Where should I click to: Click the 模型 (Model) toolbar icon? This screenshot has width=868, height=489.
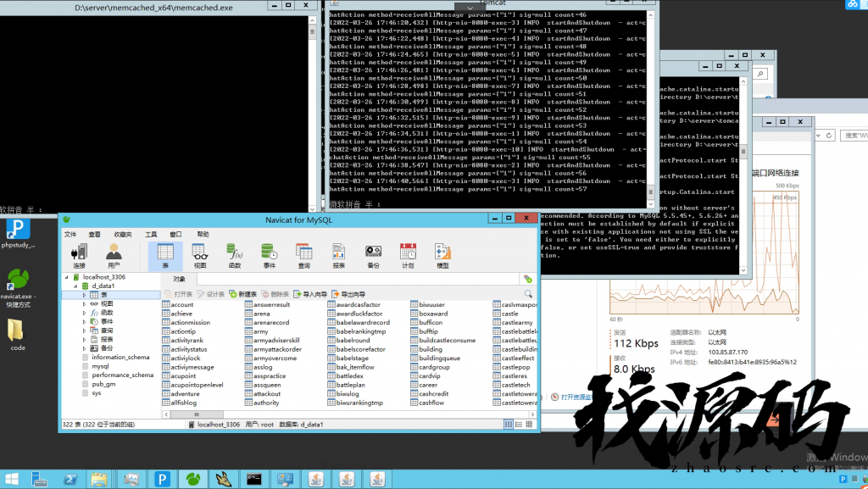click(x=442, y=256)
